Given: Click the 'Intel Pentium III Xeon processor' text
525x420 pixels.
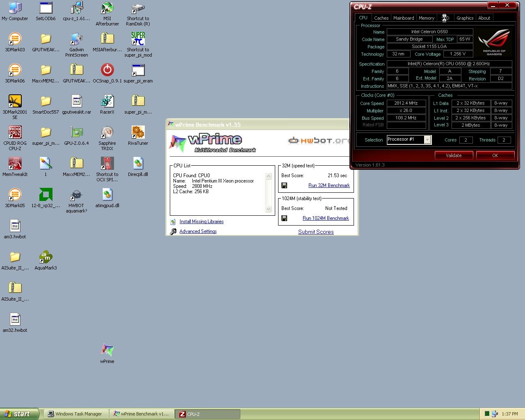Looking at the screenshot, I should click(x=223, y=181).
